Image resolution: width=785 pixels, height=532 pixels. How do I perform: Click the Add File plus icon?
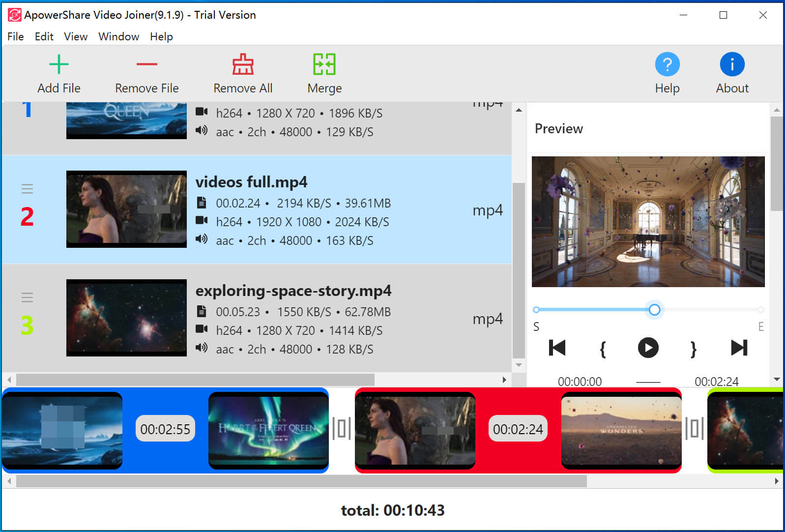59,64
